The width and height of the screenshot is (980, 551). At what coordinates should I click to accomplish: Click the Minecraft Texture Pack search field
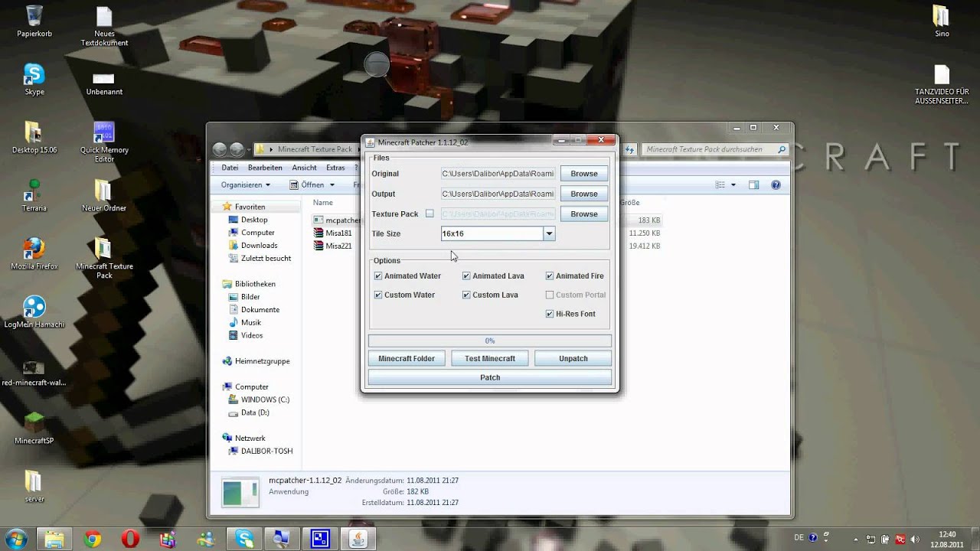(x=712, y=149)
